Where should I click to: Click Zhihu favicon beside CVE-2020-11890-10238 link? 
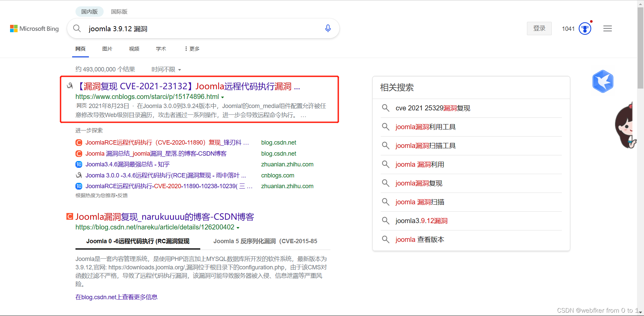[79, 186]
